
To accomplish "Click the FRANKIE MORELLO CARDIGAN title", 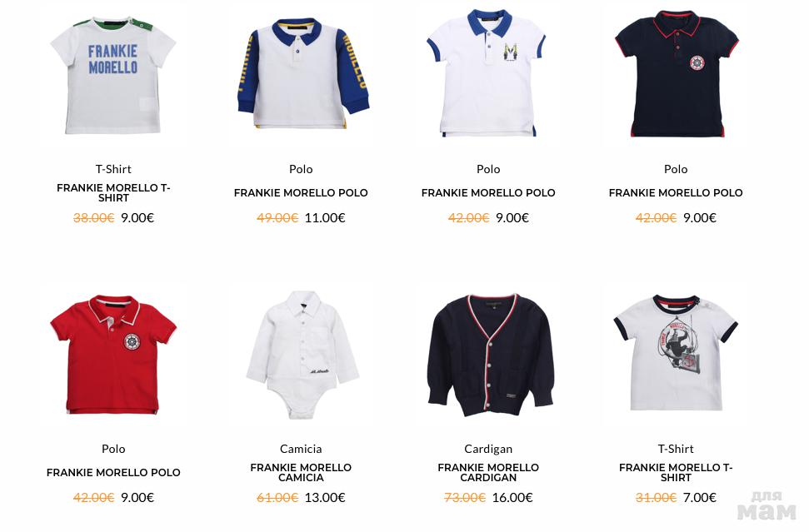I will [x=488, y=473].
